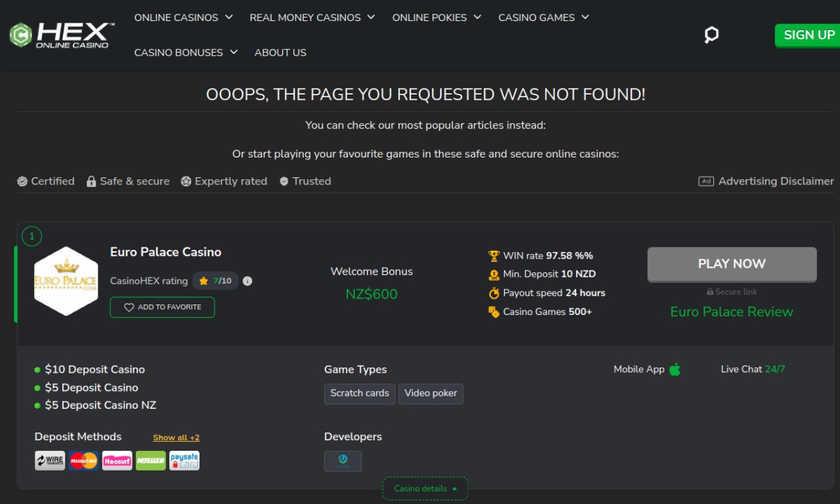The width and height of the screenshot is (840, 504).
Task: Click the heart icon in Add to Favorite
Action: (129, 307)
